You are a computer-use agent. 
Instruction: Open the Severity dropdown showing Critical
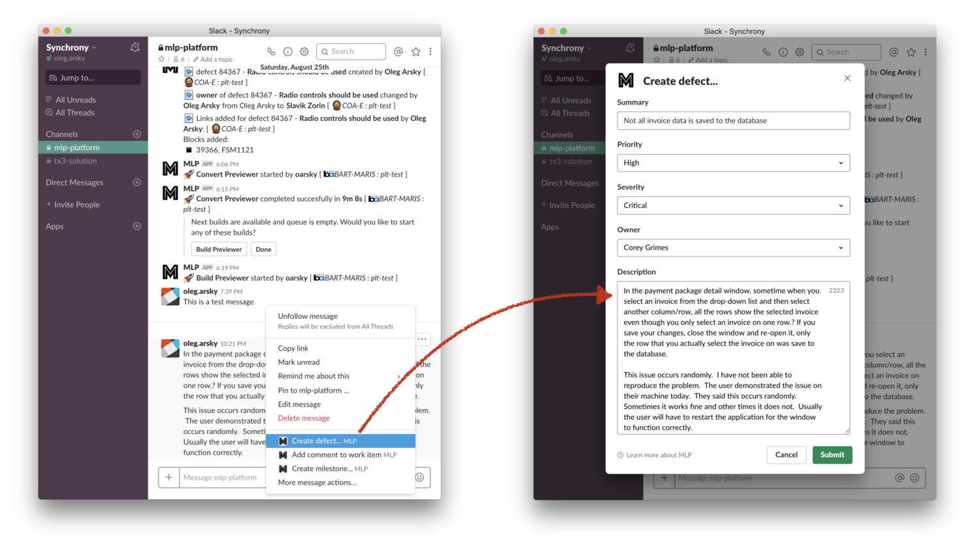(x=733, y=205)
